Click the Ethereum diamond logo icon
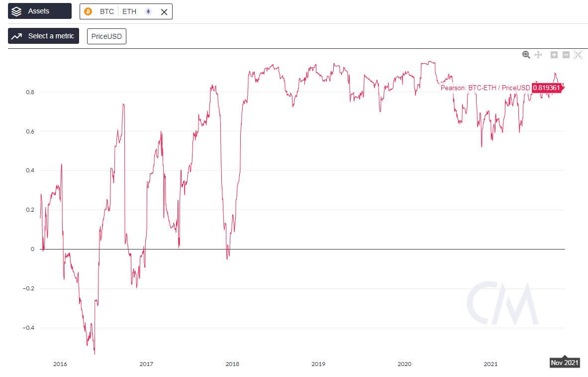The height and width of the screenshot is (377, 588). [148, 11]
